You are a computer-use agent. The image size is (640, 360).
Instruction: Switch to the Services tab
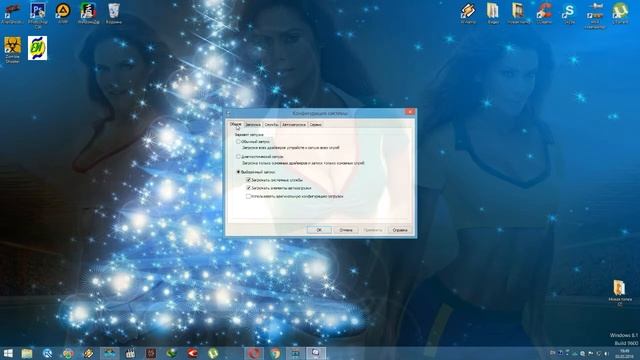[271, 124]
